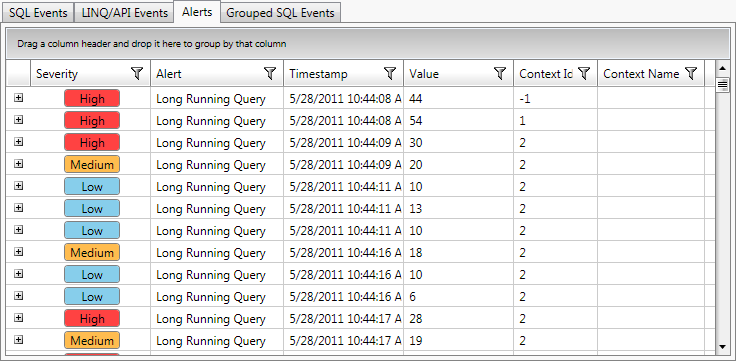The width and height of the screenshot is (736, 361).
Task: Click the vertical scrollbar thumb
Action: tap(722, 85)
